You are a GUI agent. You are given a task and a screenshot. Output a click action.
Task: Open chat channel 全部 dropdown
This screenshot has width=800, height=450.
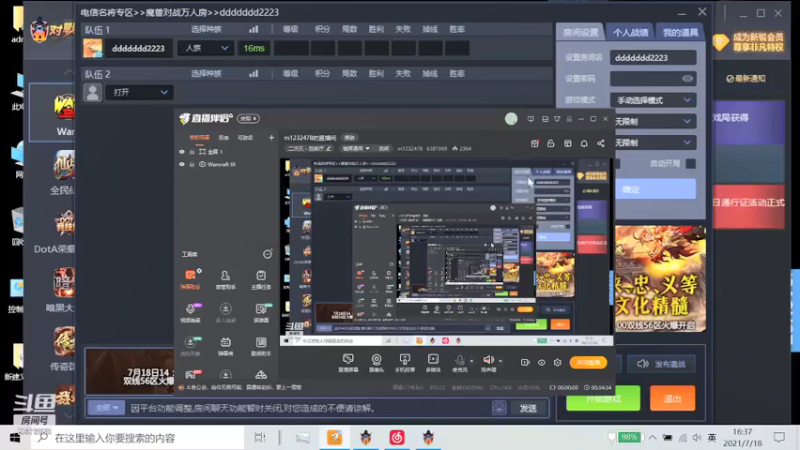point(106,408)
